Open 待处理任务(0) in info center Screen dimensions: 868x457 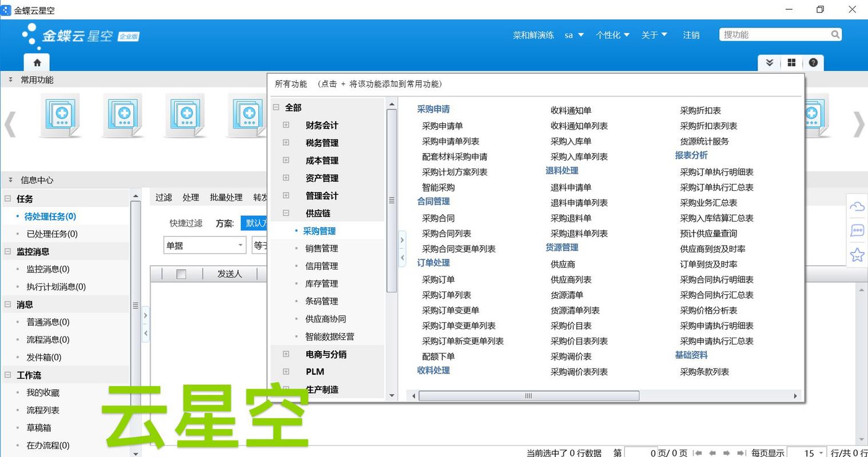click(x=50, y=216)
